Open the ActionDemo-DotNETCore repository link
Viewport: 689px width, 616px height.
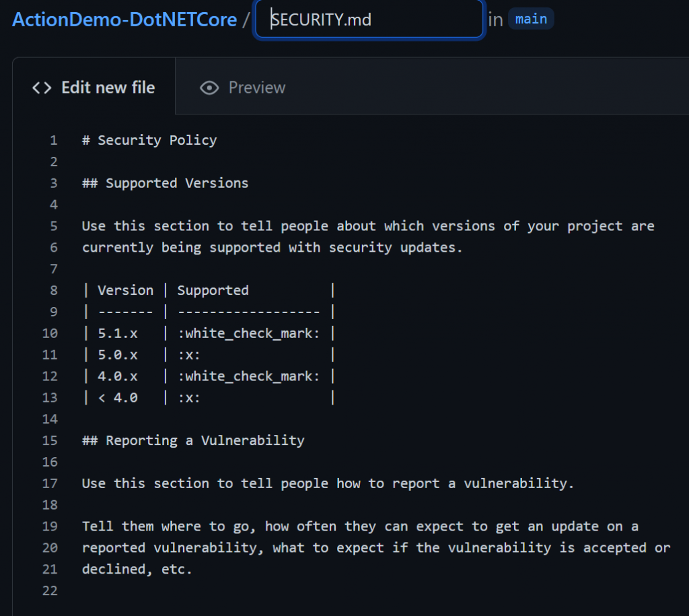(124, 20)
